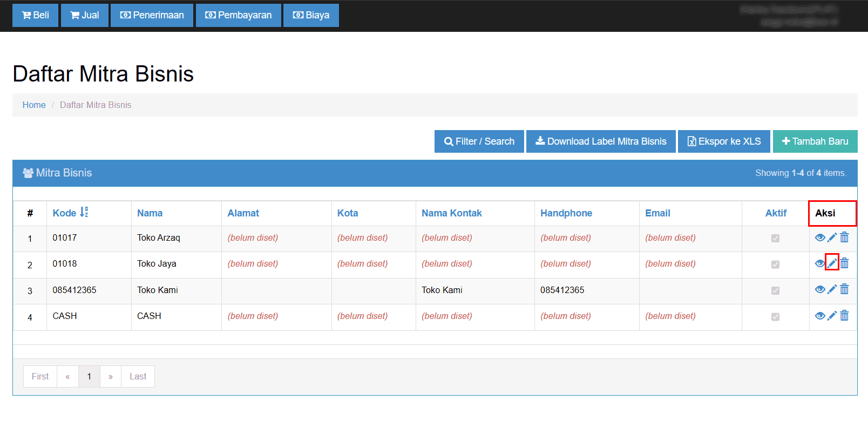
Task: Click the Mitra Bisnis panel heading
Action: [58, 173]
